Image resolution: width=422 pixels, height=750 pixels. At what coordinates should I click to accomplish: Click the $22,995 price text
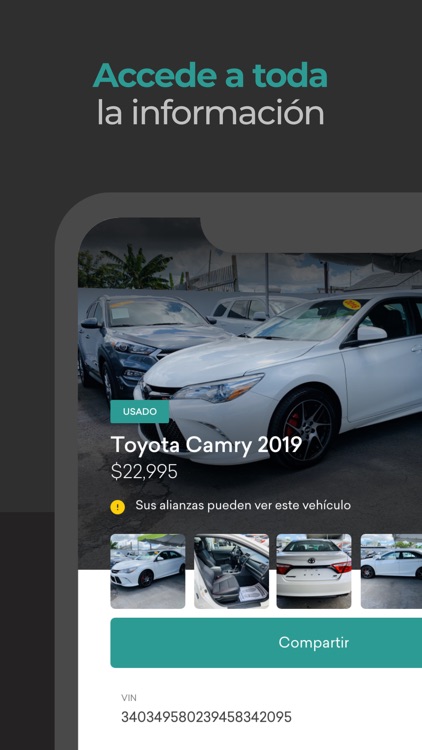(x=144, y=472)
